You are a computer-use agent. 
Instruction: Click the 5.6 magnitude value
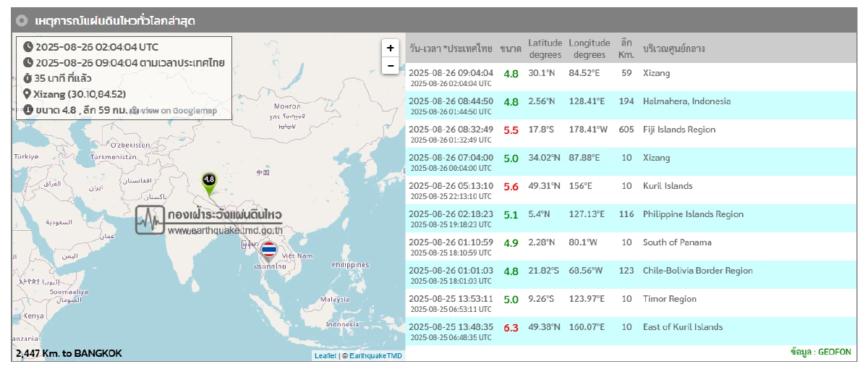(511, 187)
